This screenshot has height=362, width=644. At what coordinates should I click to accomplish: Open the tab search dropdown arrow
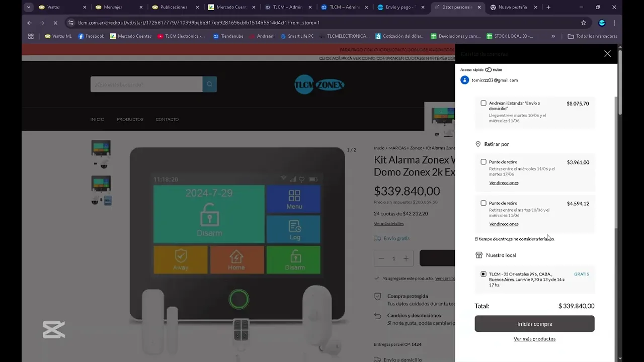(28, 8)
